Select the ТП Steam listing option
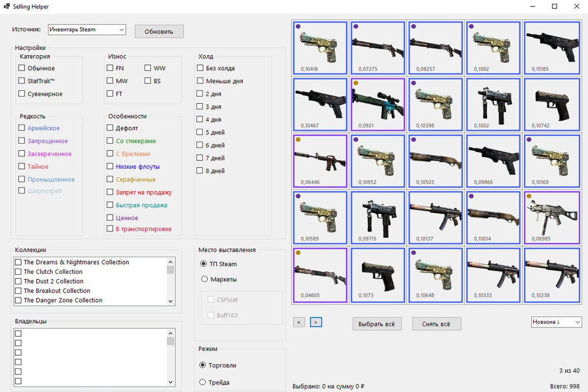Screen dimensions: 588x392 (x=204, y=264)
